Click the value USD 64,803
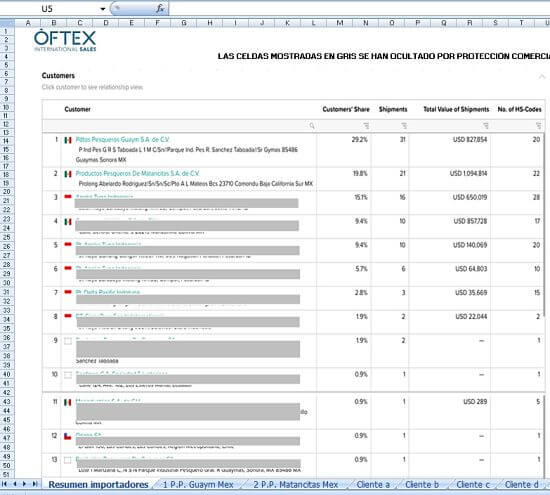 coord(471,269)
